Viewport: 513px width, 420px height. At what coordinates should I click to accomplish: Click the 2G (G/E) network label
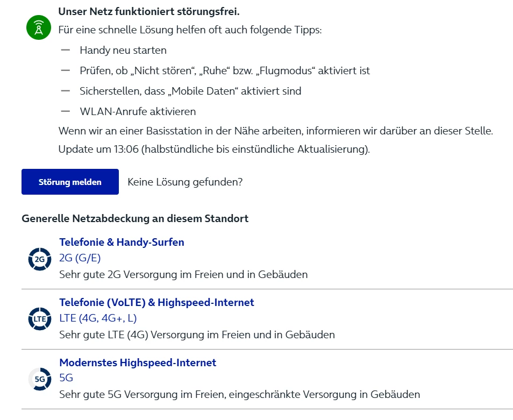80,258
